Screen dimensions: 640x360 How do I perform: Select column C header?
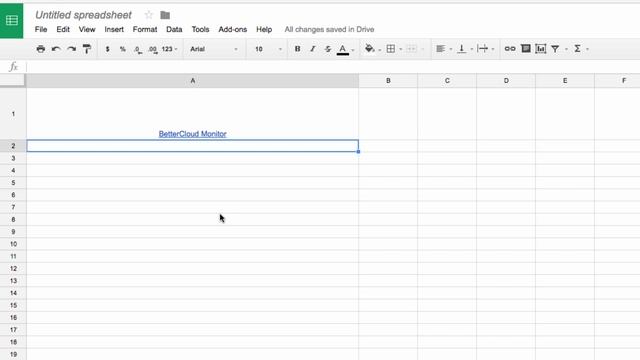(447, 81)
